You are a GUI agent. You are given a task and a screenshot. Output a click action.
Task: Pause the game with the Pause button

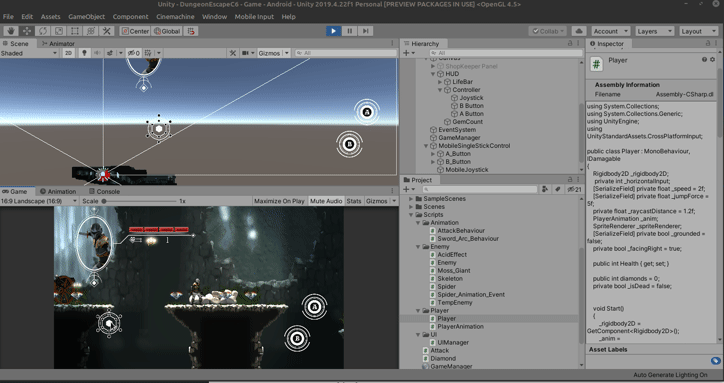(350, 31)
